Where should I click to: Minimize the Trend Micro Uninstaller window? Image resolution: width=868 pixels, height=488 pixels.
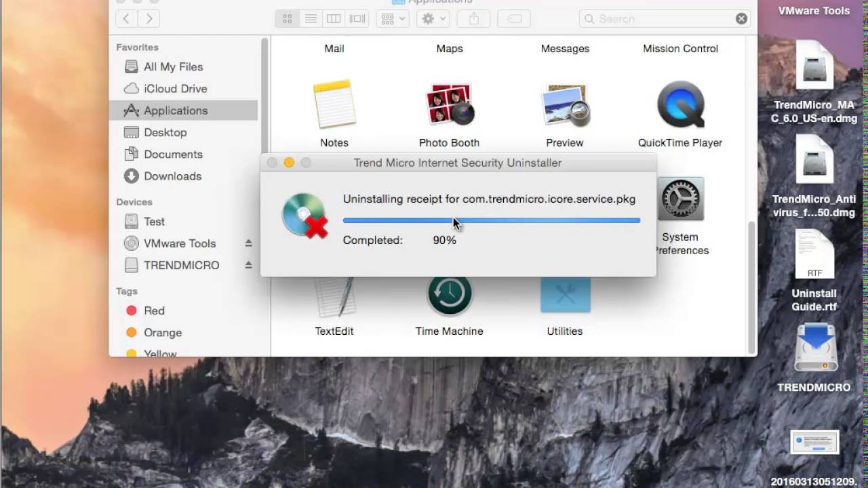(289, 163)
